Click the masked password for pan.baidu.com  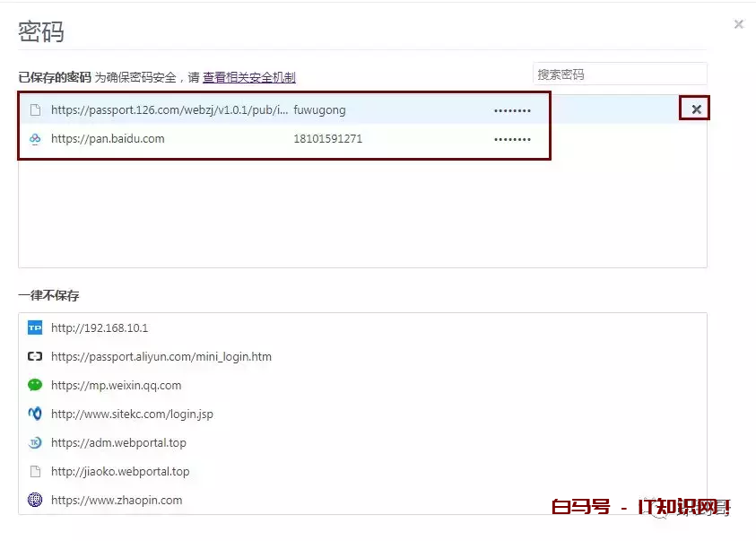512,139
